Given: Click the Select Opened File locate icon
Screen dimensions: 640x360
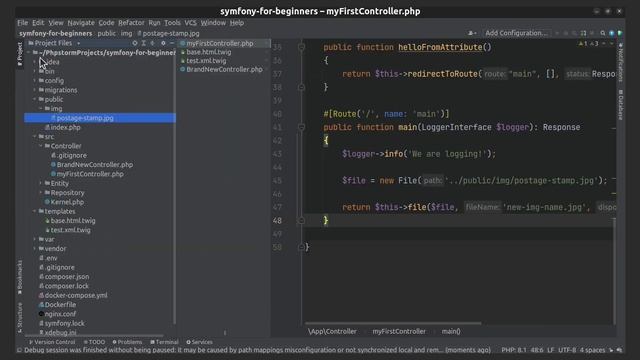Looking at the screenshot, I should point(135,43).
